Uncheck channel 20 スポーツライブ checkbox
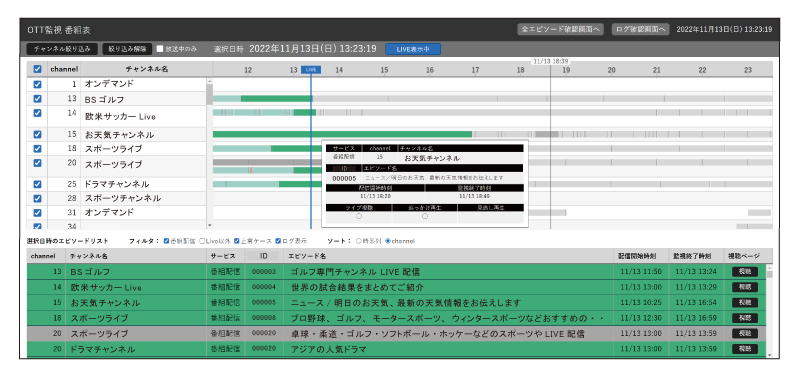800x378 pixels. coord(37,163)
